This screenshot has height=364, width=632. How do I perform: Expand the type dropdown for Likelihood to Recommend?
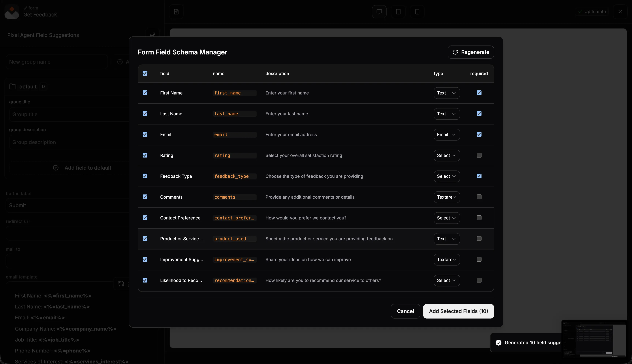(x=446, y=280)
